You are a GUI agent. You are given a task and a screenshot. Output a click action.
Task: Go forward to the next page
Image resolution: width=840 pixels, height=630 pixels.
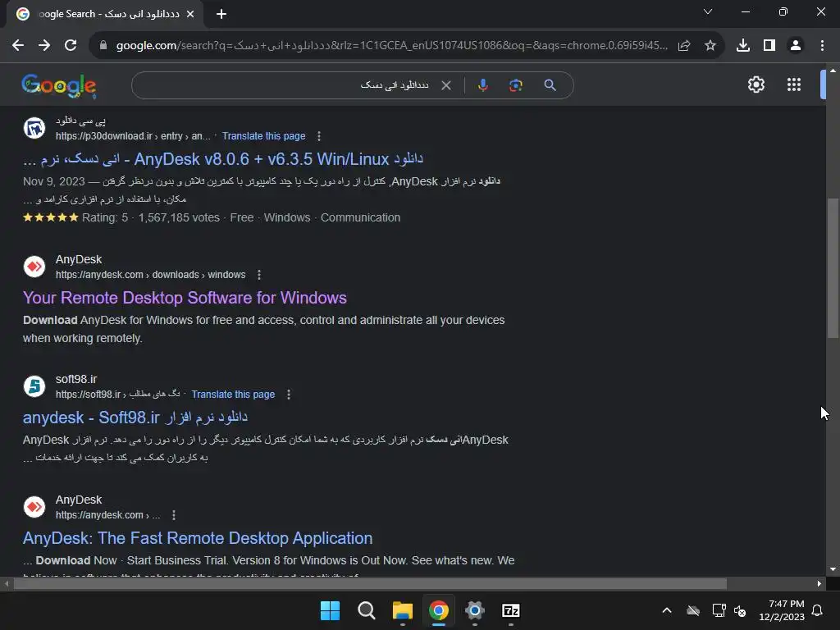[44, 46]
